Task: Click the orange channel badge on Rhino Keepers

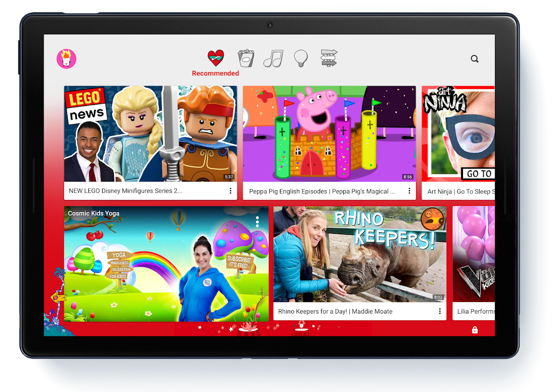Action: pos(433,219)
